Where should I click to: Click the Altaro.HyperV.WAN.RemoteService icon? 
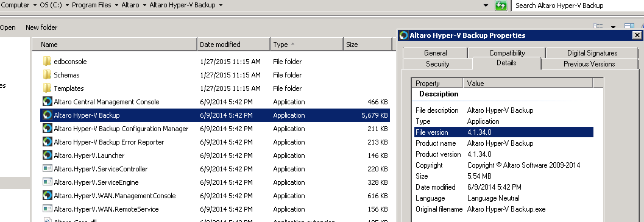[x=48, y=209]
